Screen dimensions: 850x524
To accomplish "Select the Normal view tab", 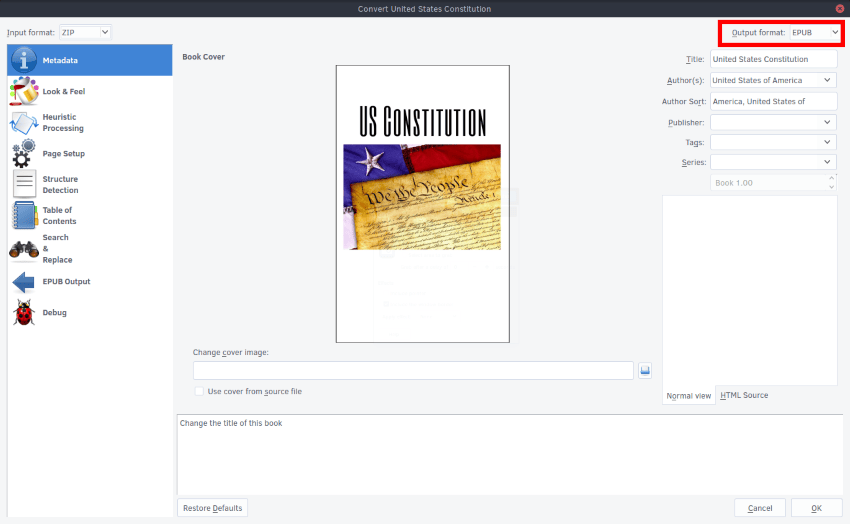I will [x=688, y=396].
